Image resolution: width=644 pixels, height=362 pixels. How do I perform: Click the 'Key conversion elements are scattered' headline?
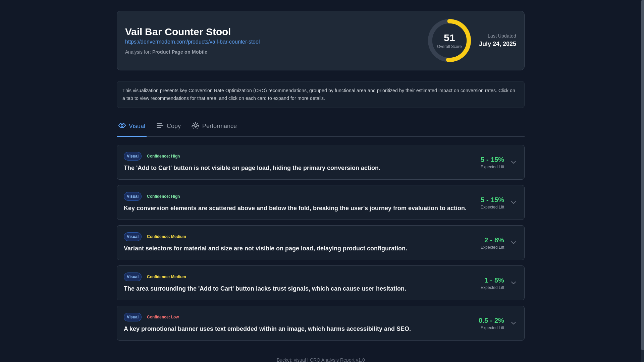(x=295, y=208)
